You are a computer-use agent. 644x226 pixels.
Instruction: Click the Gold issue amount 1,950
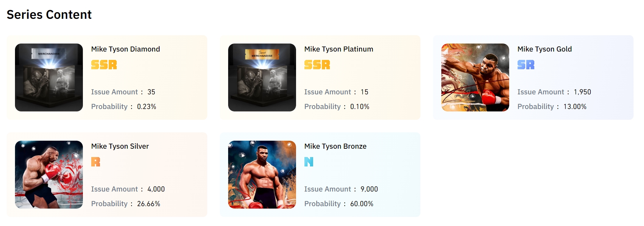point(582,92)
